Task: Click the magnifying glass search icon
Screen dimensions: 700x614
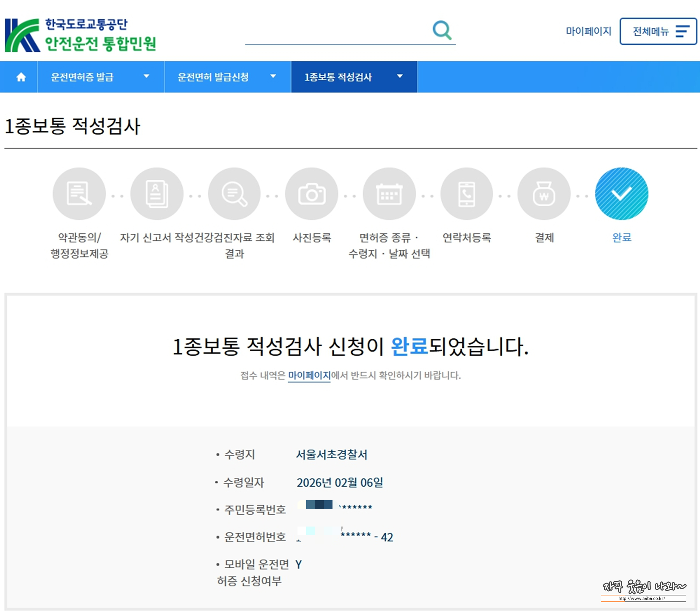Action: point(442,30)
